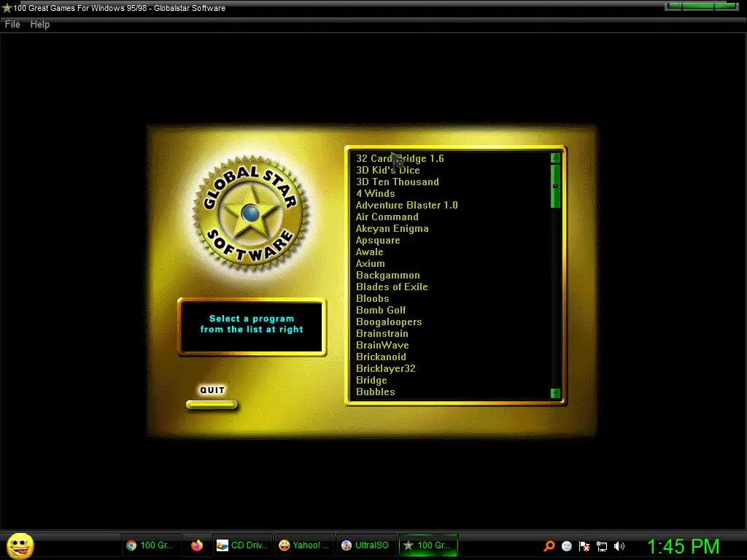Click the flag security tray icon
Viewport: 747px width, 560px height.
584,545
